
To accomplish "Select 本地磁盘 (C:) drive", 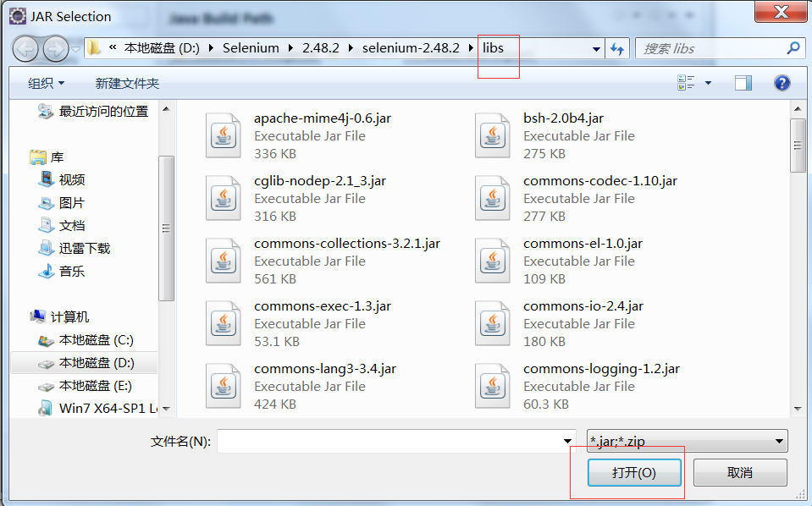I will (86, 340).
